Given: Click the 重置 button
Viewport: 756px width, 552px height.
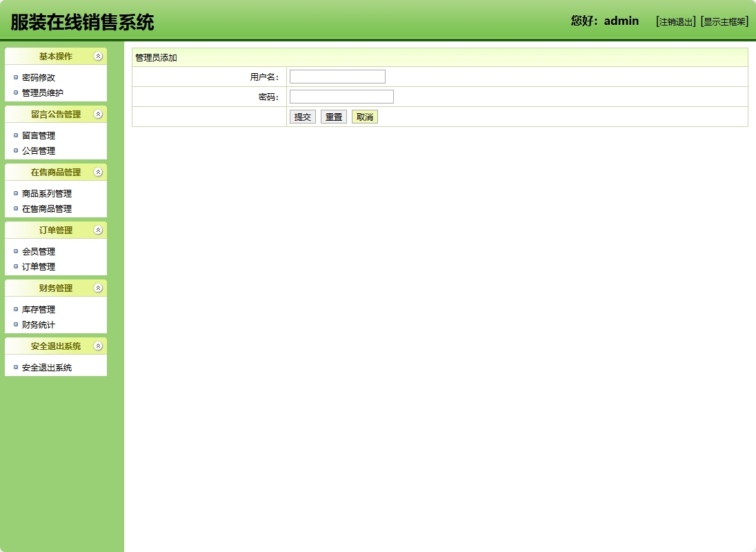Looking at the screenshot, I should pyautogui.click(x=334, y=117).
